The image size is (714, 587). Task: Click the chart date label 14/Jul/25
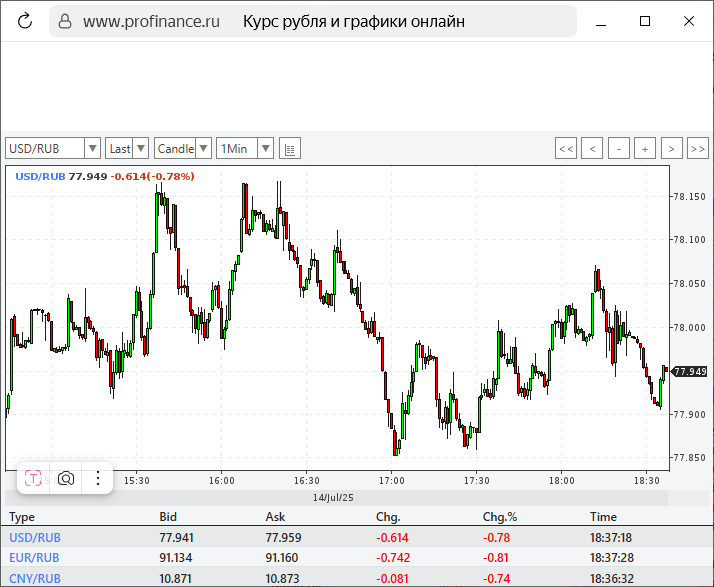click(333, 497)
